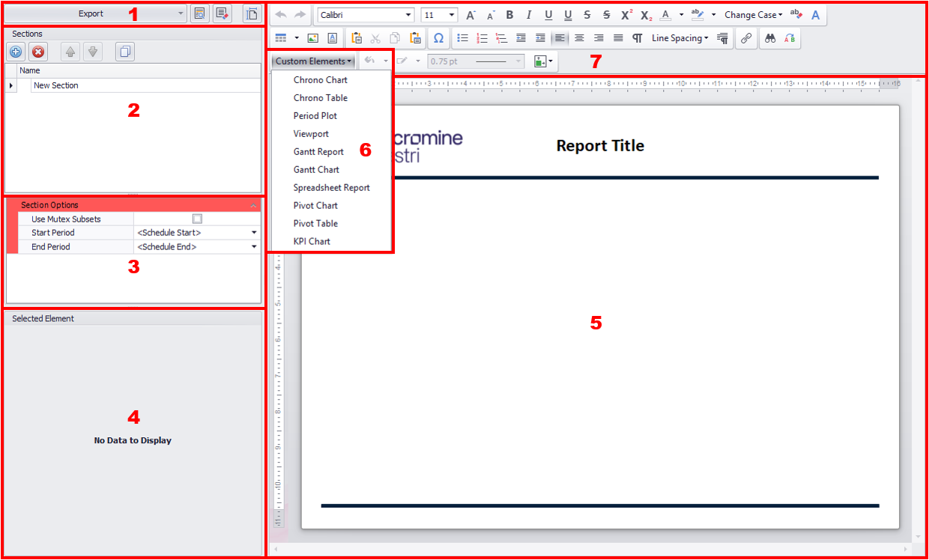This screenshot has width=929, height=560.
Task: Apply bulleted list formatting
Action: (x=462, y=38)
